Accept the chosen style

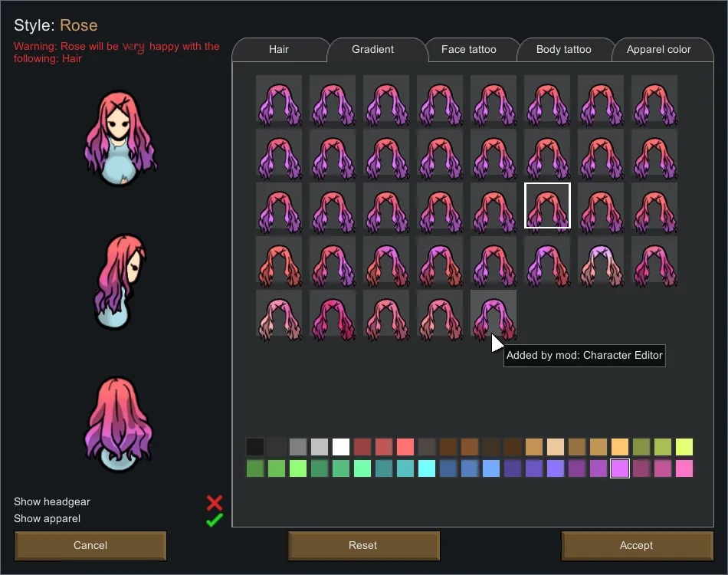pyautogui.click(x=636, y=546)
